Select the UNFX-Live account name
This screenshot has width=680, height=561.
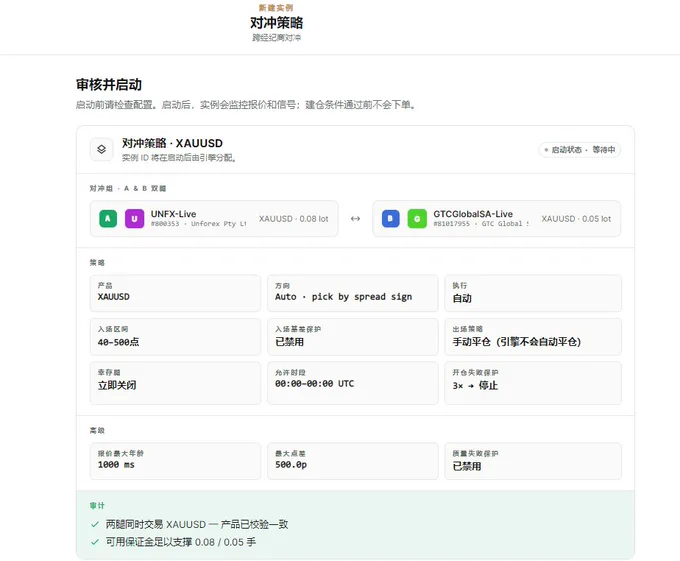pos(173,214)
